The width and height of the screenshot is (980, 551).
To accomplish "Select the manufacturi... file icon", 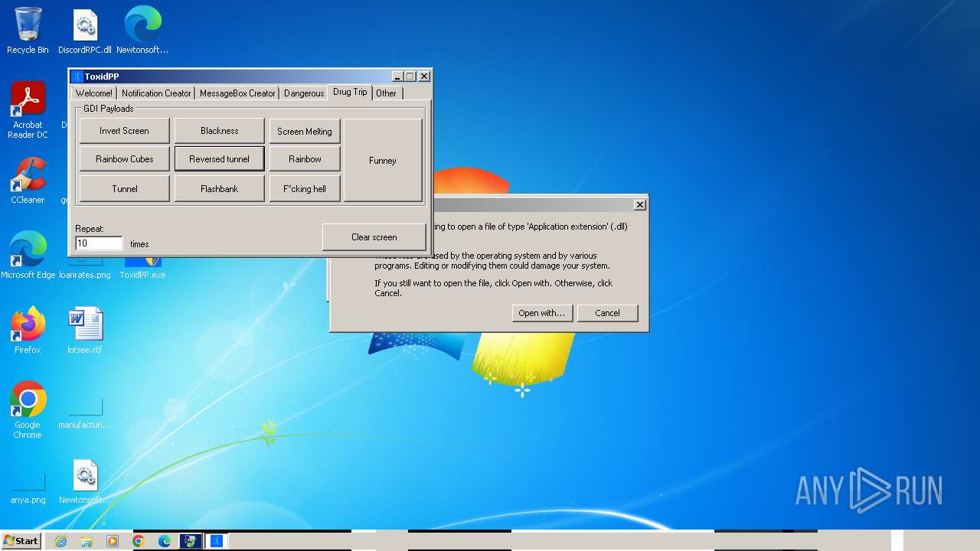I will click(x=85, y=415).
